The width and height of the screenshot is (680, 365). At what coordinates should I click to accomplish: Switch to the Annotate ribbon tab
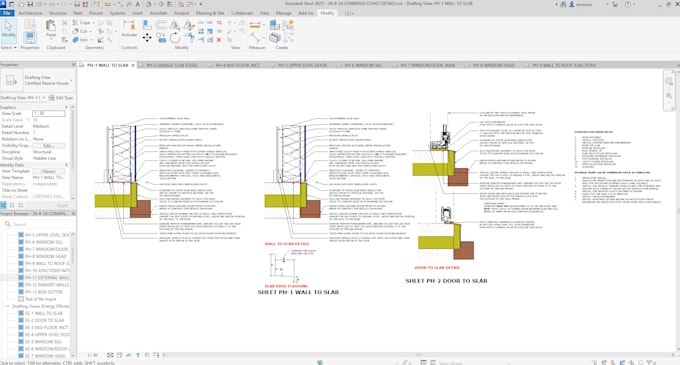(158, 13)
